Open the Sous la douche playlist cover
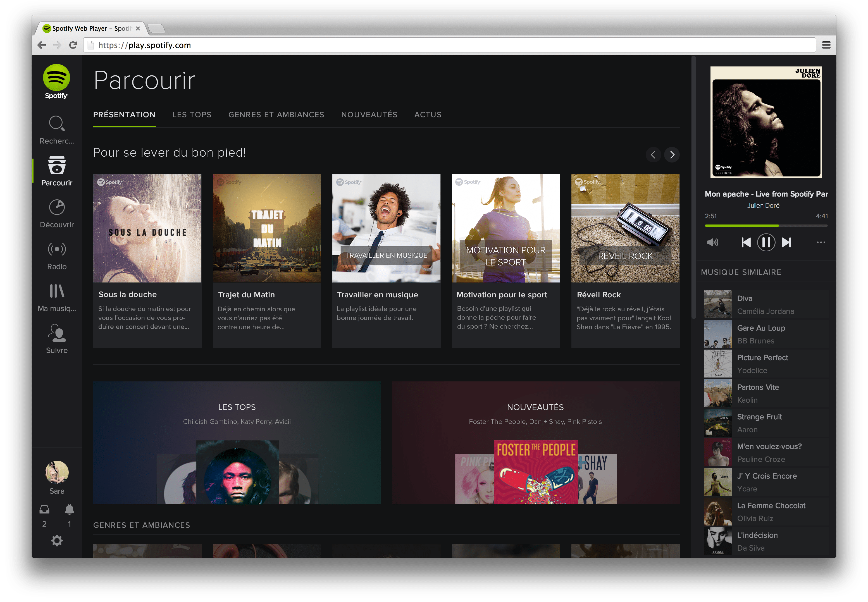 click(147, 228)
